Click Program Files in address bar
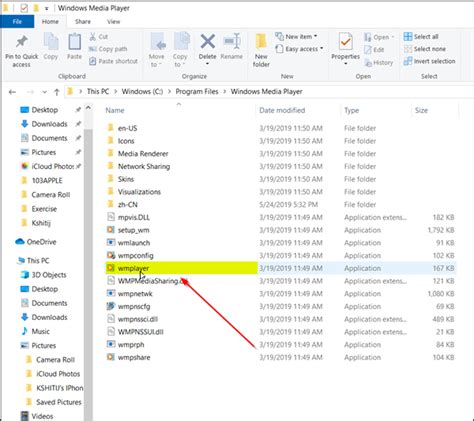 point(197,92)
